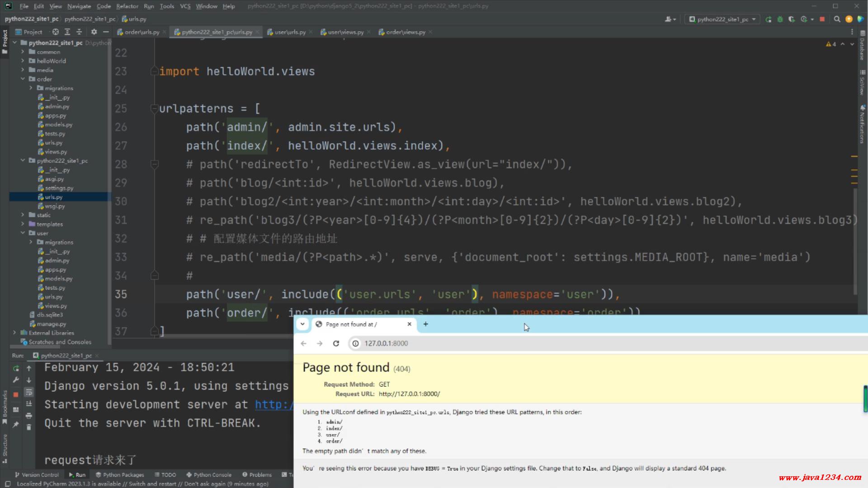Expand the common folder in the project tree
The height and width of the screenshot is (488, 868).
tap(23, 52)
